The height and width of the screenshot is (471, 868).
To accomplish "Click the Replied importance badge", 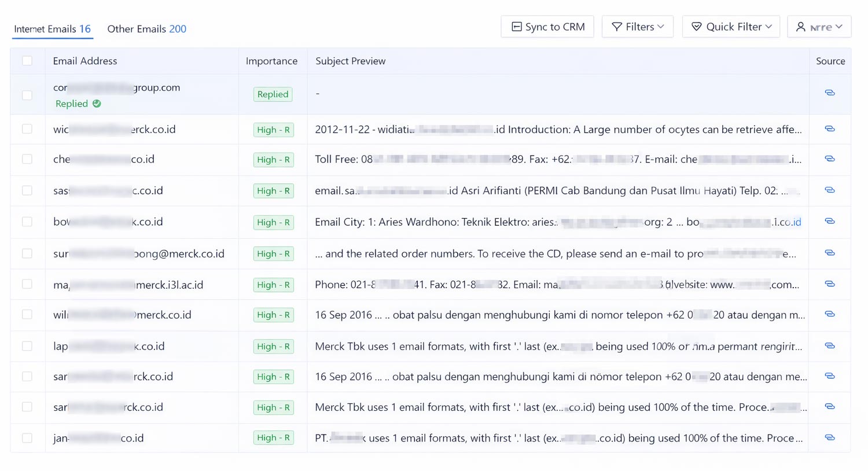I will [273, 94].
